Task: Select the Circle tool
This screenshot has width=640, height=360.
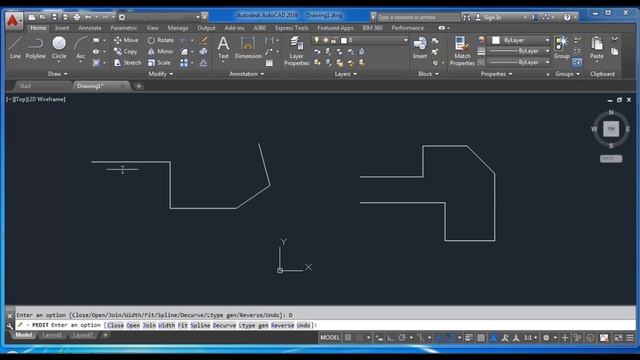Action: (x=59, y=47)
